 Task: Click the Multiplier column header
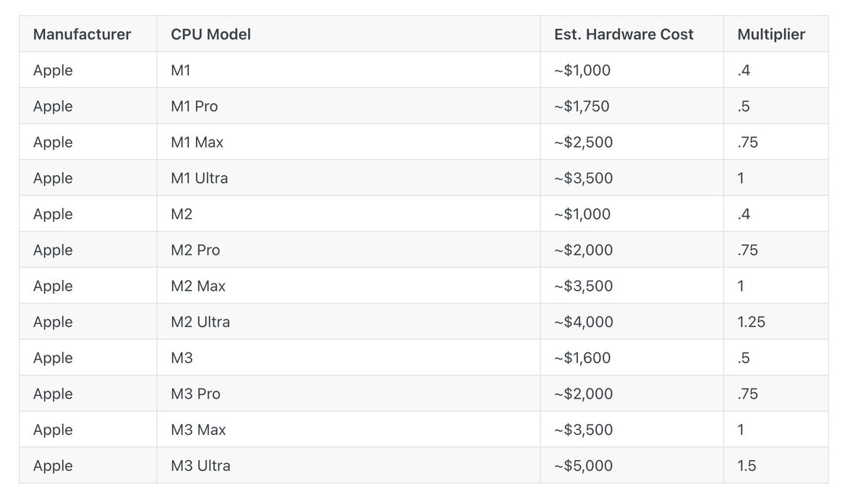[x=771, y=34]
